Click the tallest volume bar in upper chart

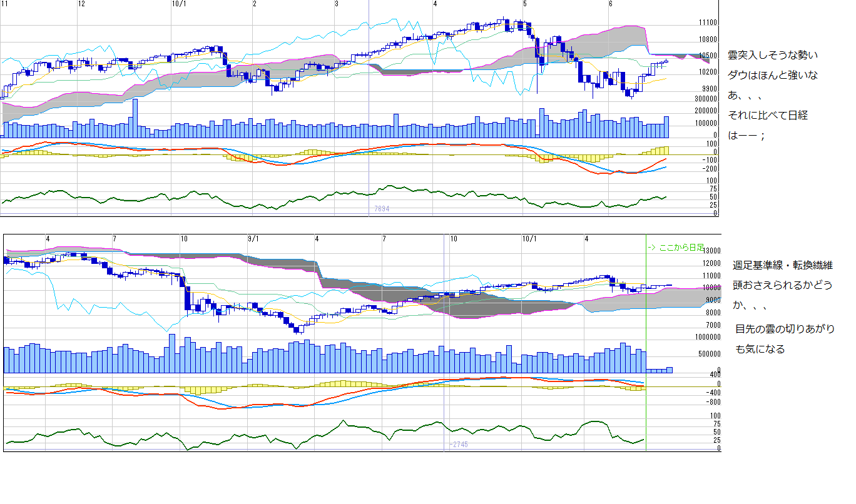(135, 119)
